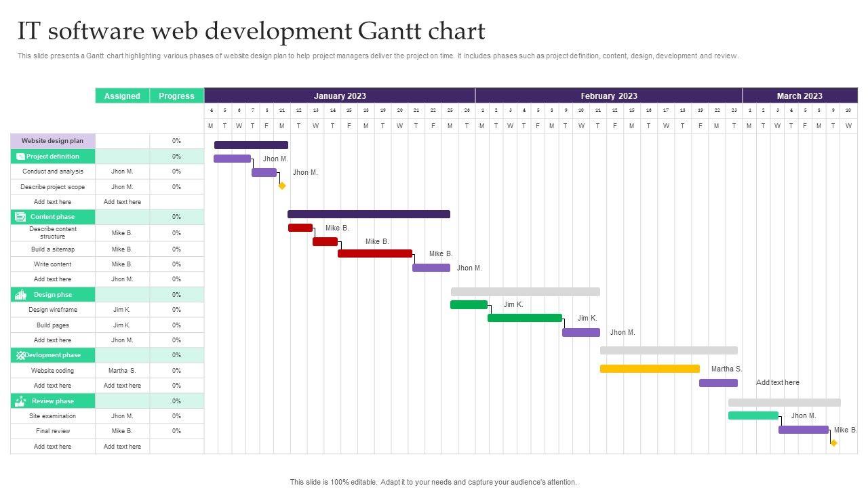Viewport: 868px width, 488px height.
Task: Click the February 2023 month header
Action: (x=609, y=96)
